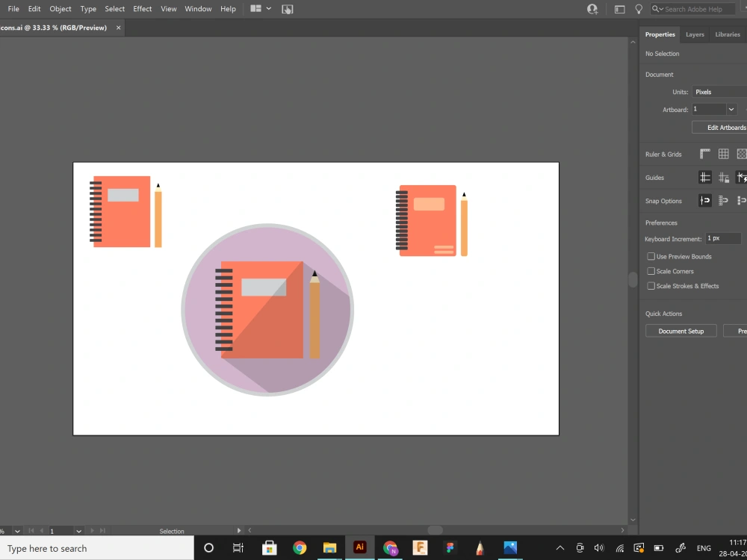Open File Explorer from taskbar
Viewport: 747px width, 560px height.
pyautogui.click(x=329, y=548)
